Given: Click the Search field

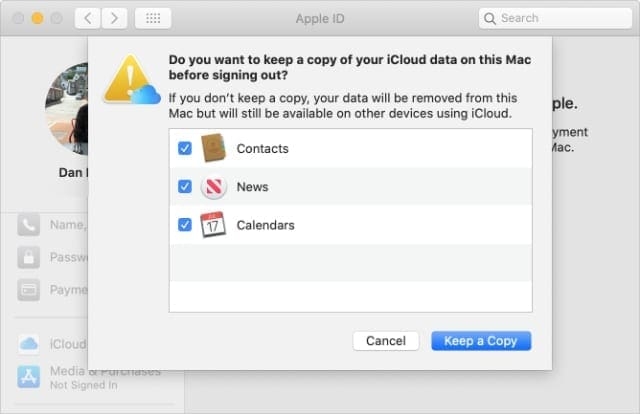Looking at the screenshot, I should coord(560,18).
